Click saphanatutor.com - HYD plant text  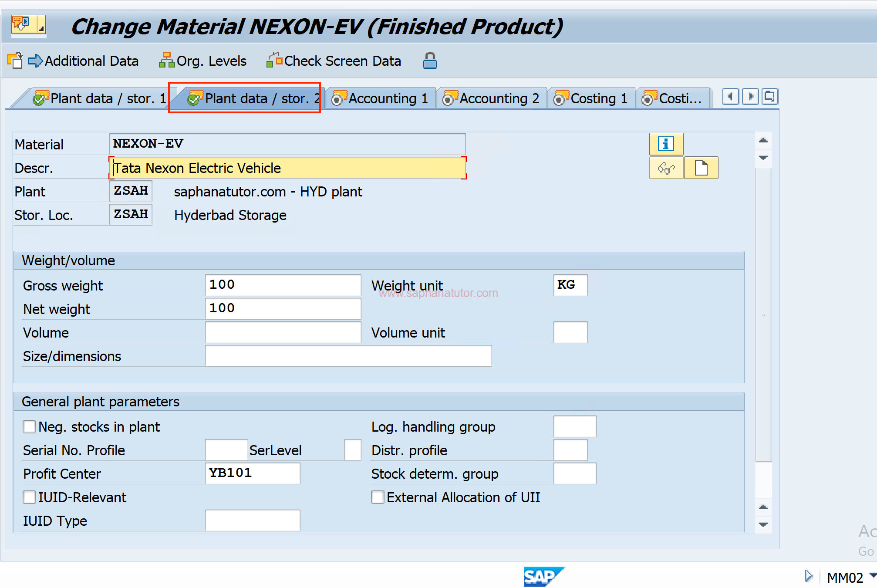pos(268,192)
